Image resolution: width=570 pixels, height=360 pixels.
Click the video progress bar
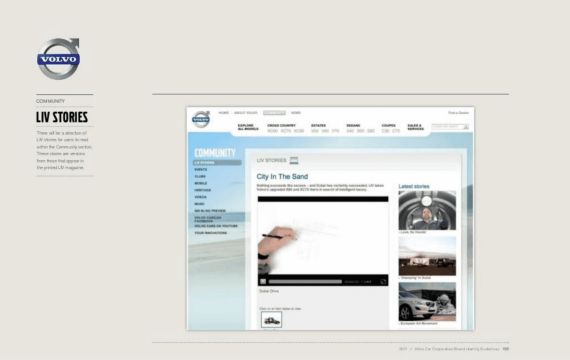(x=305, y=281)
